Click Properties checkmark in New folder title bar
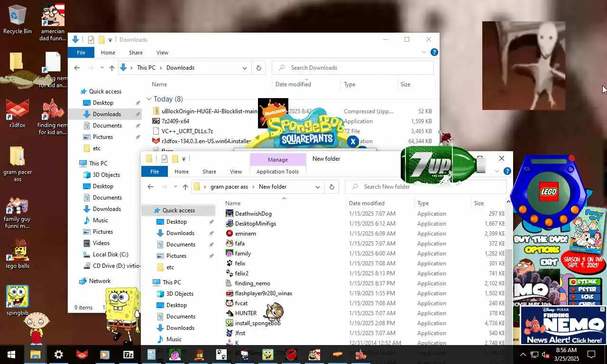607x364 pixels. [164, 159]
